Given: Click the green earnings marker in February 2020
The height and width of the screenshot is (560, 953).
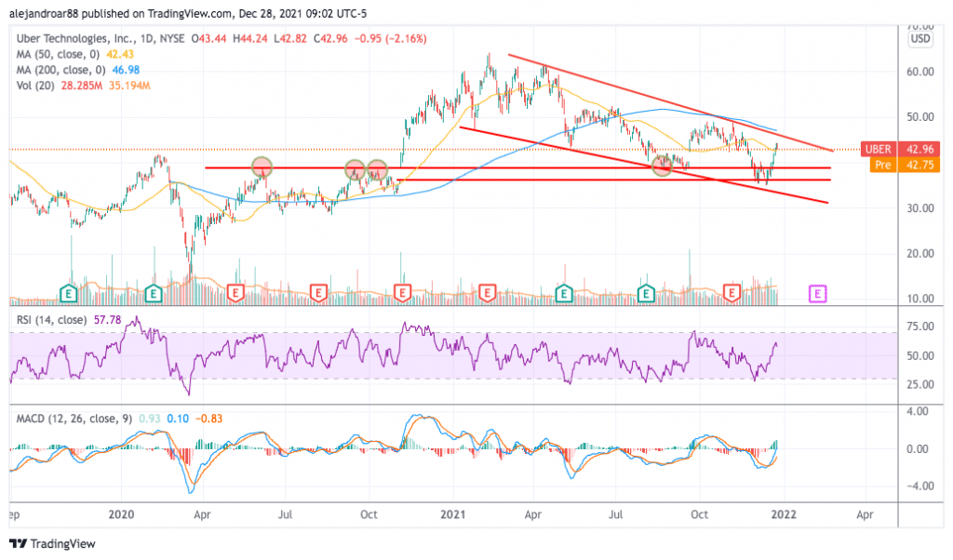Looking at the screenshot, I should (154, 294).
